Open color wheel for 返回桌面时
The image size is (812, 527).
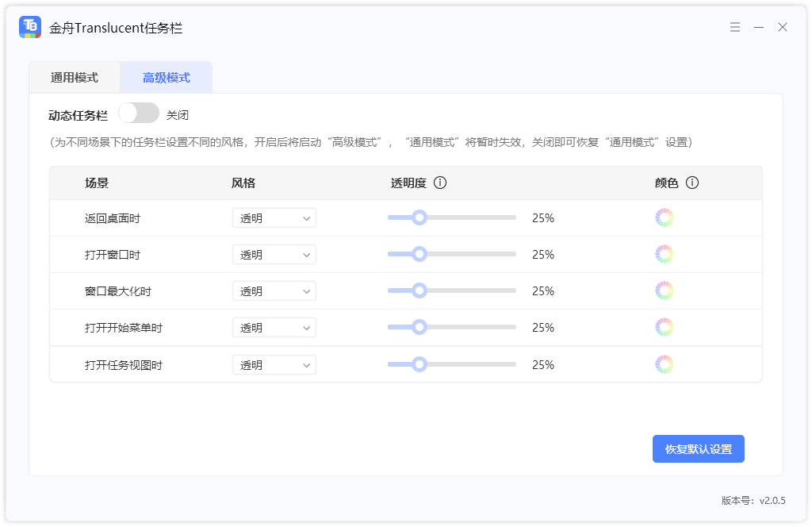point(665,217)
